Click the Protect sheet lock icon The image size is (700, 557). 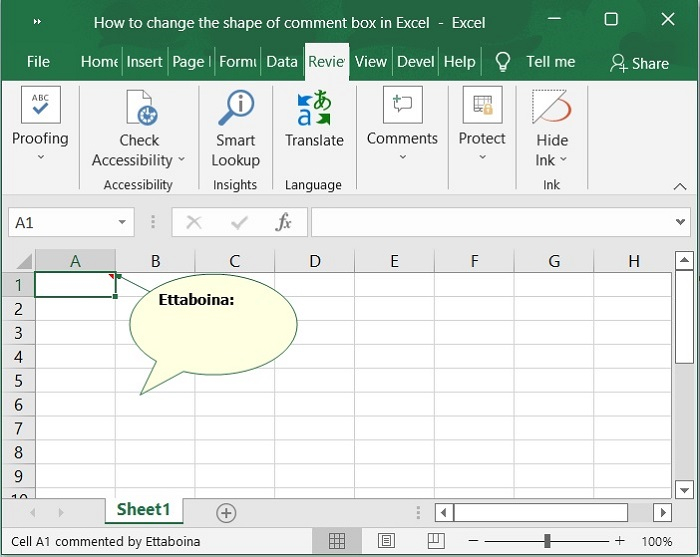pos(483,105)
